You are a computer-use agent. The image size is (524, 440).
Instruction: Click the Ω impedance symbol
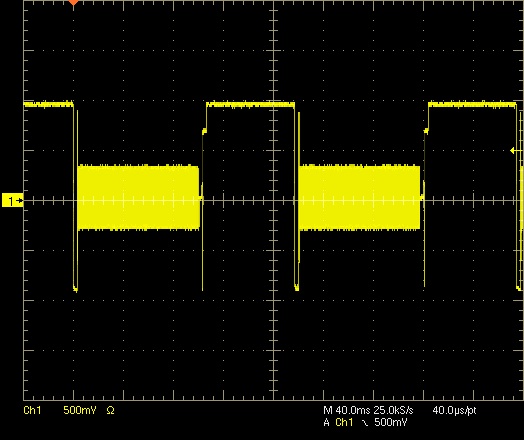110,410
